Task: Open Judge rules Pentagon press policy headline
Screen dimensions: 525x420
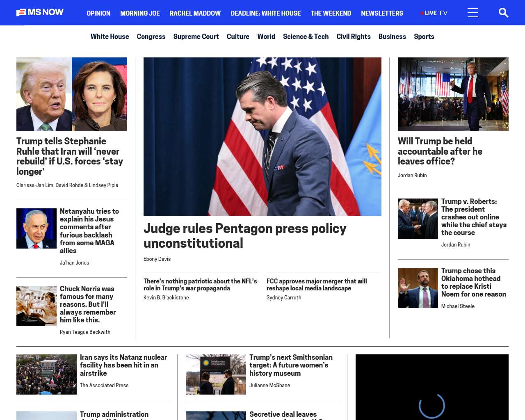Action: click(x=244, y=235)
